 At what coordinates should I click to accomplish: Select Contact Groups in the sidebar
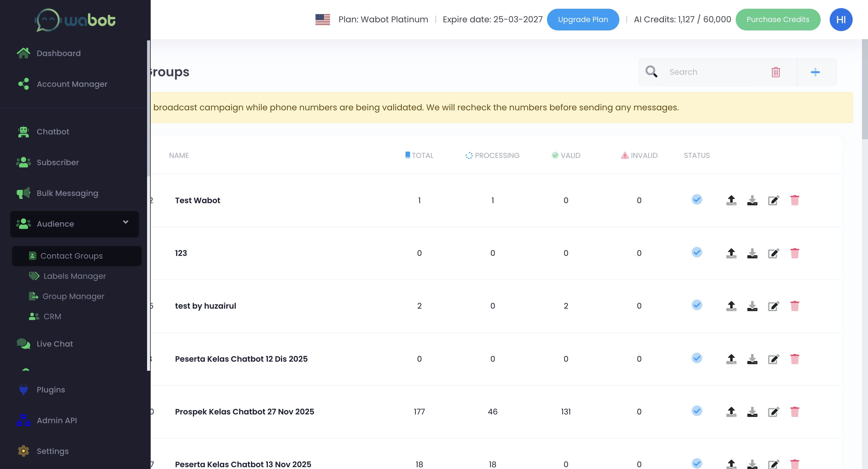(x=71, y=256)
